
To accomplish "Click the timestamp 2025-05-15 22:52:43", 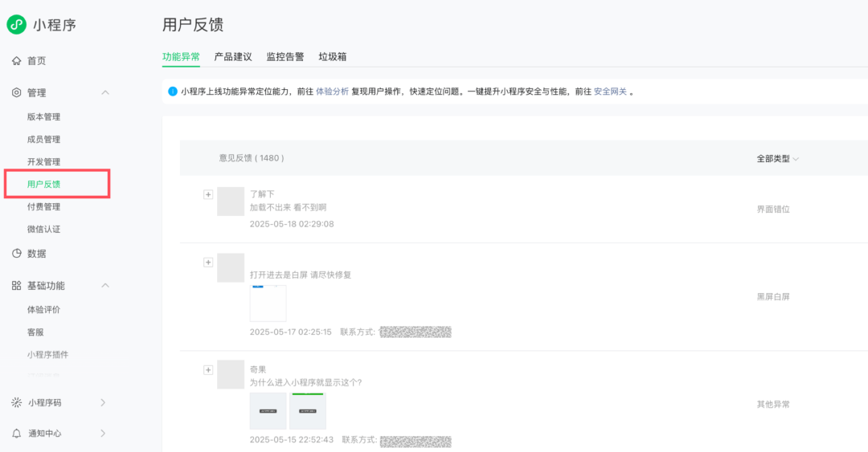I will tap(292, 440).
